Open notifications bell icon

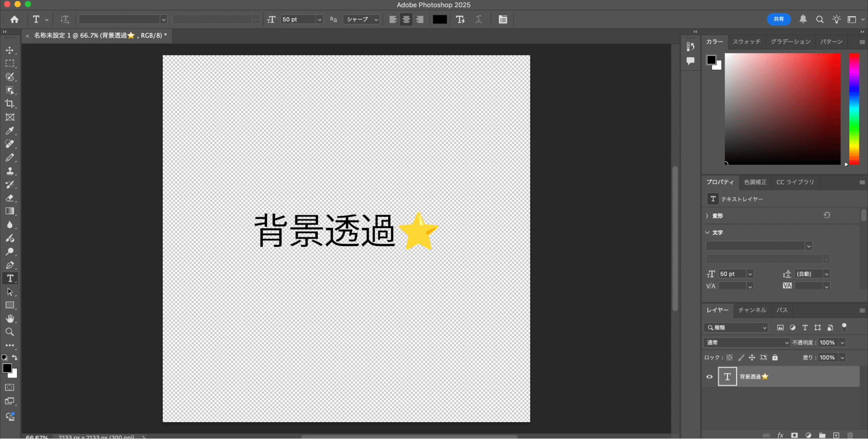coord(803,19)
